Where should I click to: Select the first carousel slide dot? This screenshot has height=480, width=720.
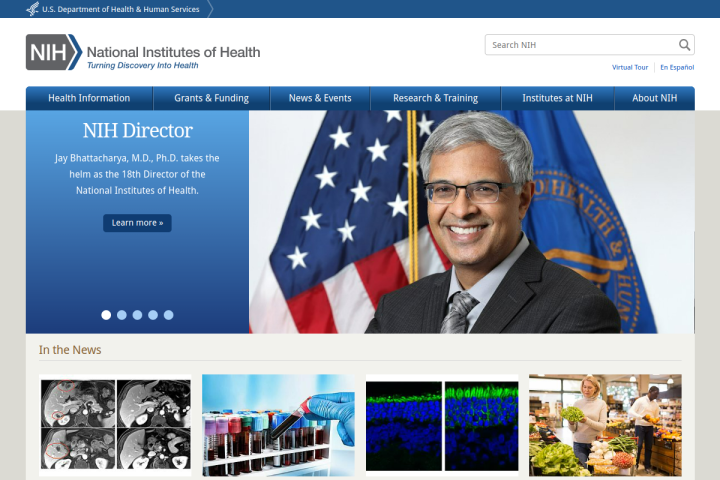tap(106, 315)
